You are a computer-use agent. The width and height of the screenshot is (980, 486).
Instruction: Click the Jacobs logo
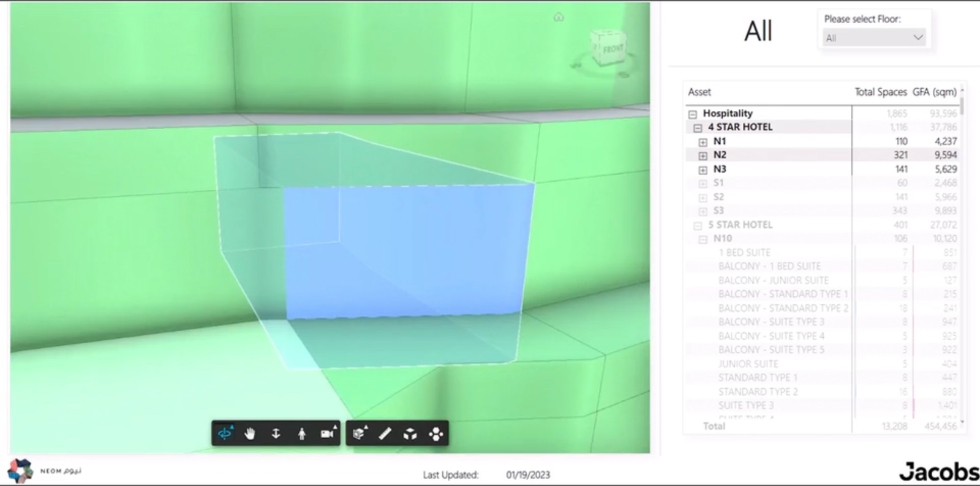tap(939, 471)
